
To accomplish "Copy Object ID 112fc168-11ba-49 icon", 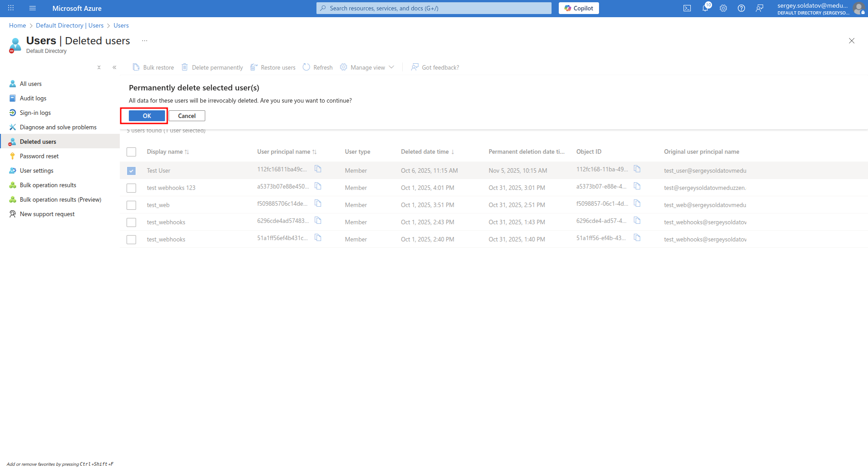I will pyautogui.click(x=637, y=169).
